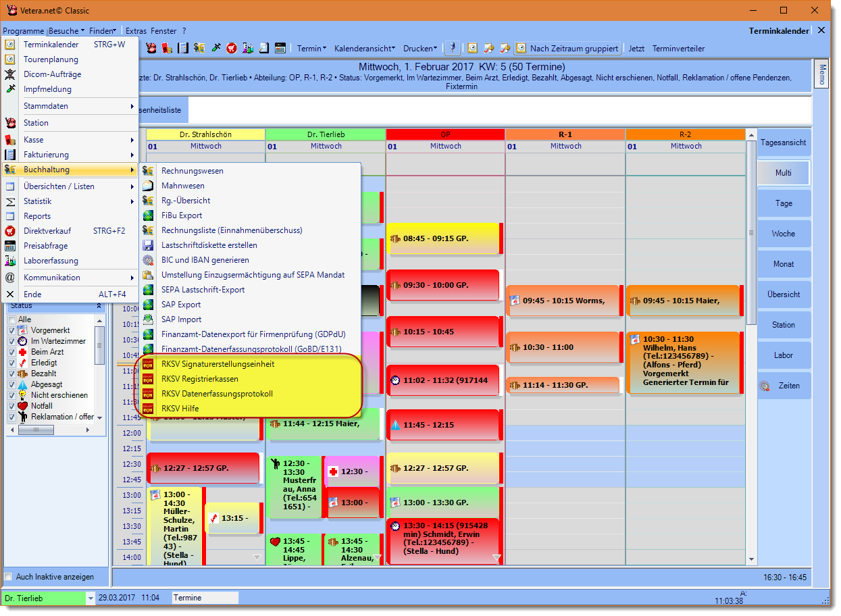Uncheck the Notfall status checkbox

(11, 406)
